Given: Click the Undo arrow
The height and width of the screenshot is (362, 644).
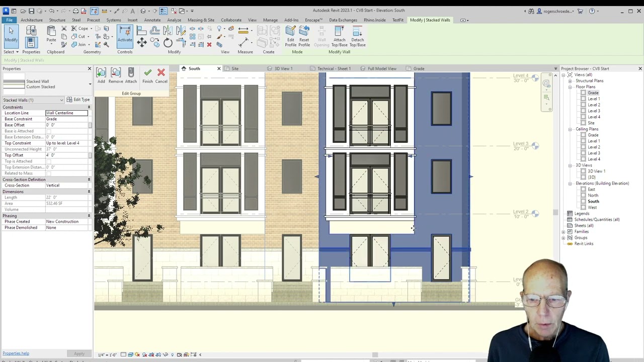Looking at the screenshot, I should [51, 11].
